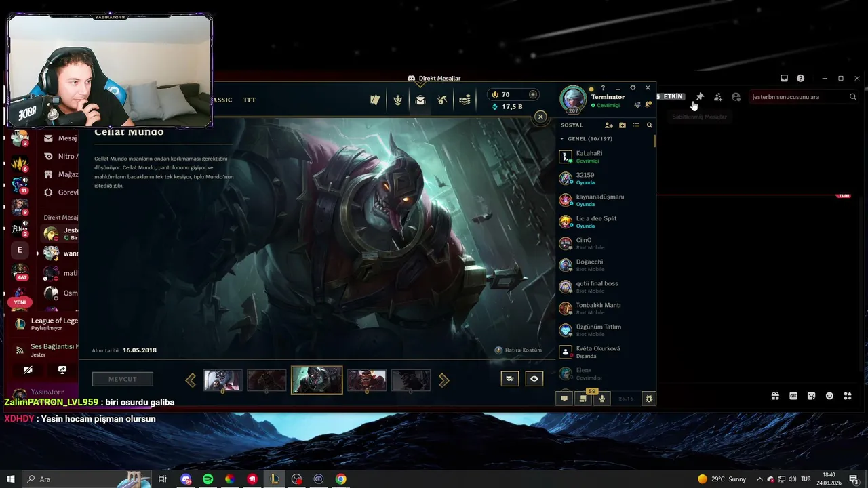868x488 pixels.
Task: Start Discord screen share button
Action: (62, 370)
